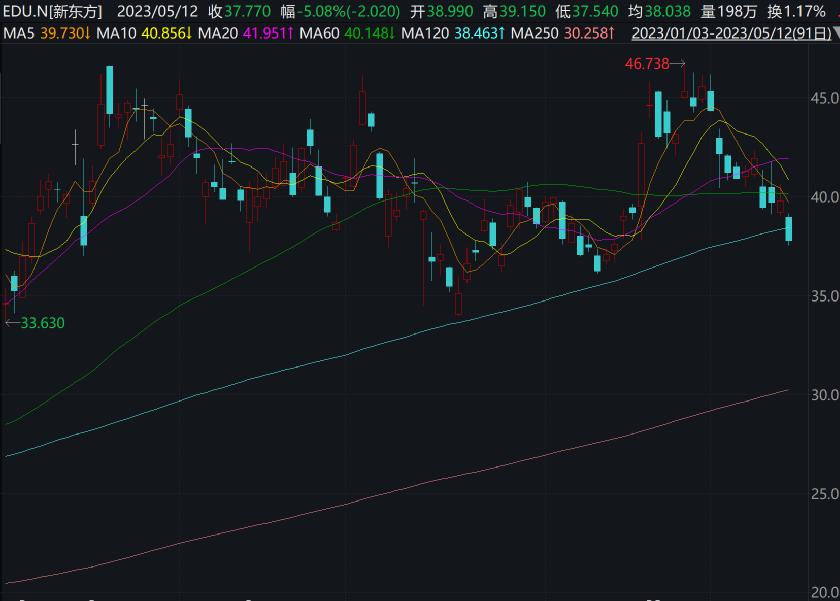The image size is (840, 601).
Task: Select the MA250 30.258 indicator label
Action: click(x=562, y=33)
